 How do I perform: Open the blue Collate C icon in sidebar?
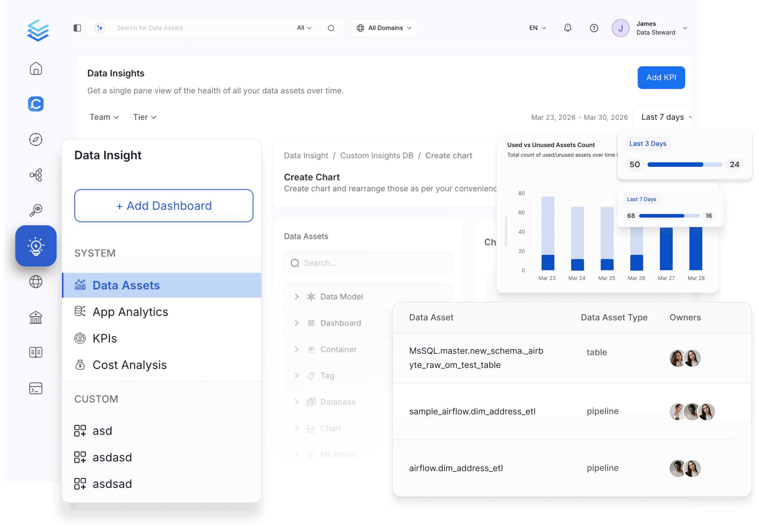(x=36, y=104)
